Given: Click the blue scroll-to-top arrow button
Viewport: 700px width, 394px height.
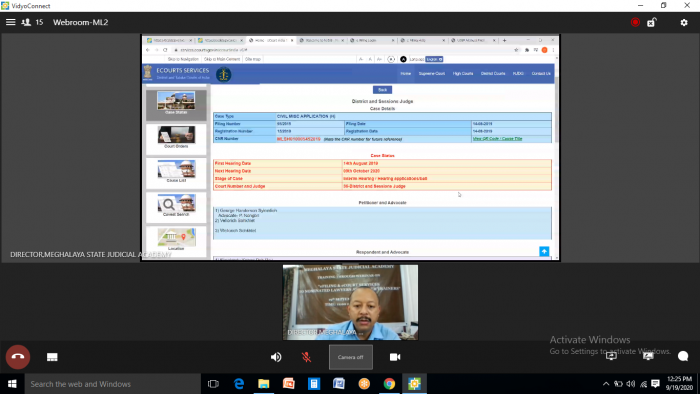Looking at the screenshot, I should point(544,251).
